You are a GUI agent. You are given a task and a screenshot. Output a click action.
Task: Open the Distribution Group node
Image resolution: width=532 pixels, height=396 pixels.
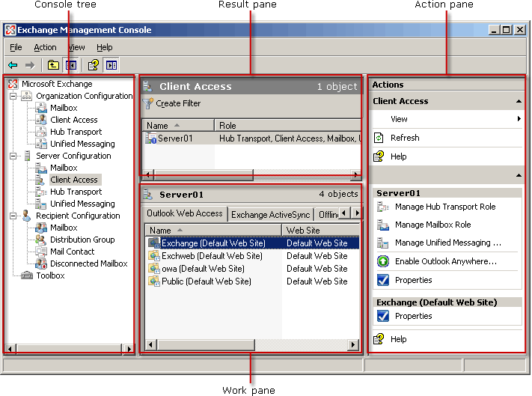point(82,240)
